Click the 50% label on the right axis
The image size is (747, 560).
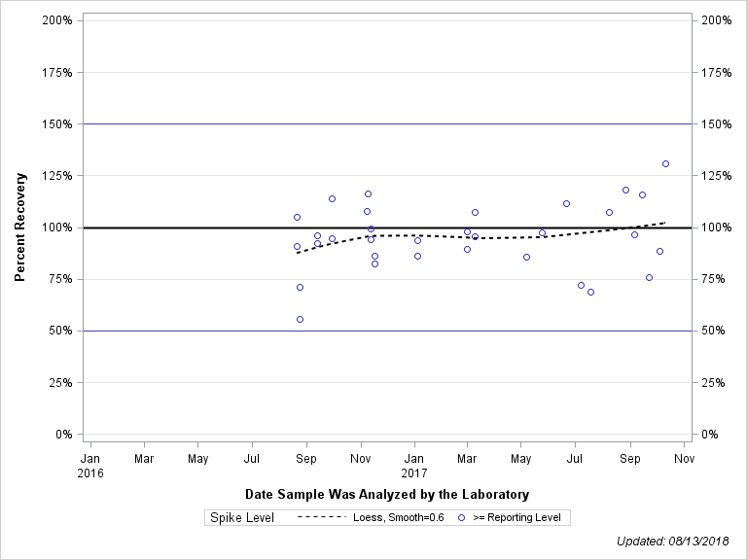click(713, 331)
